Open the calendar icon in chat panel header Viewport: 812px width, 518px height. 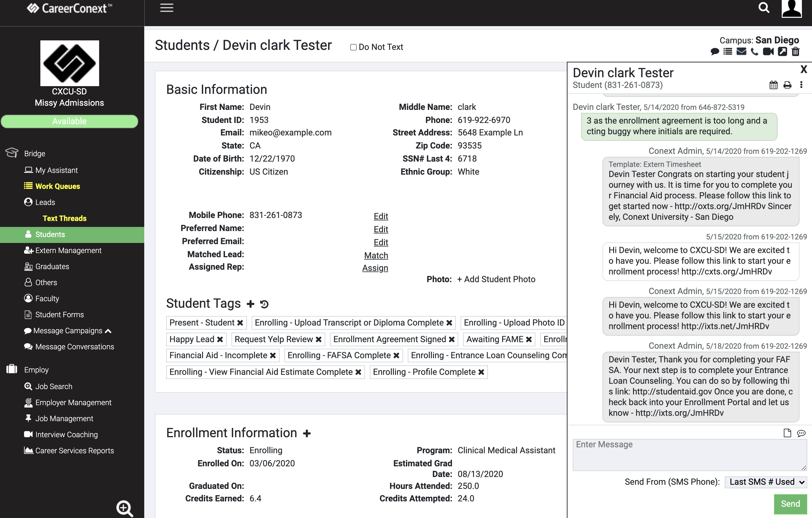[773, 85]
